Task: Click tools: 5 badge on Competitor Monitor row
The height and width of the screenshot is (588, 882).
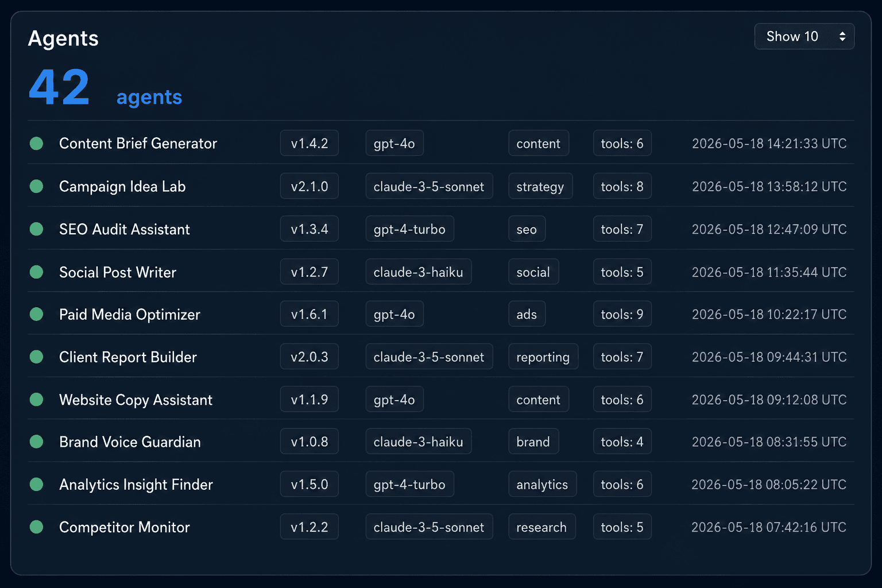Action: 622,527
